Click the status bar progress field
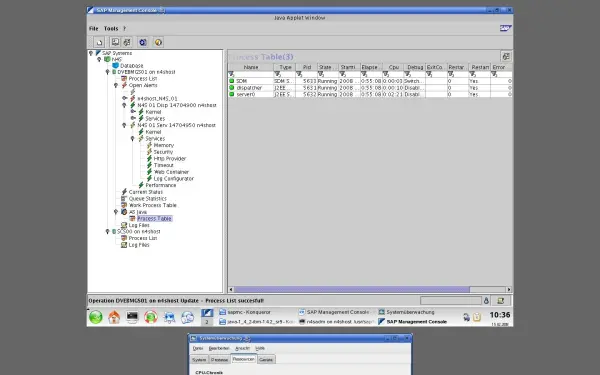This screenshot has width=600, height=375. point(451,301)
